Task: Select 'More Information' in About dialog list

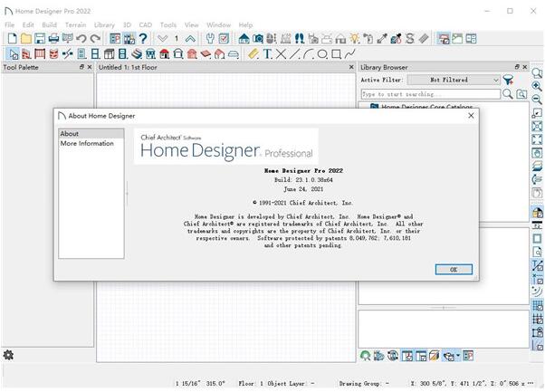Action: tap(87, 143)
